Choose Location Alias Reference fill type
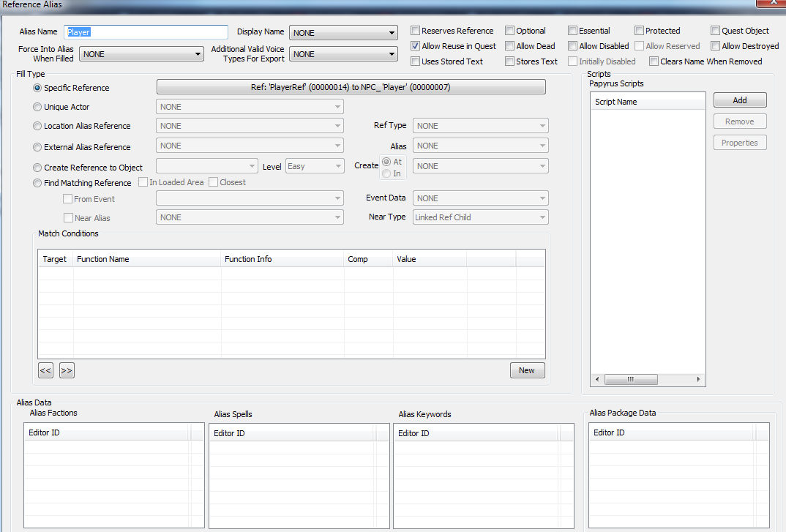786x532 pixels. [37, 126]
